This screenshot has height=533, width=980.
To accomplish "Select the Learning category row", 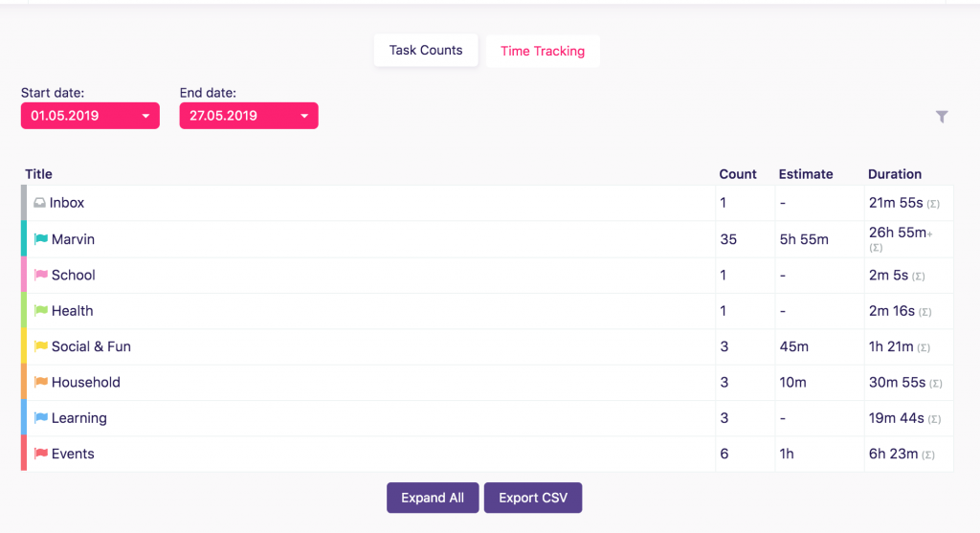I will 487,417.
